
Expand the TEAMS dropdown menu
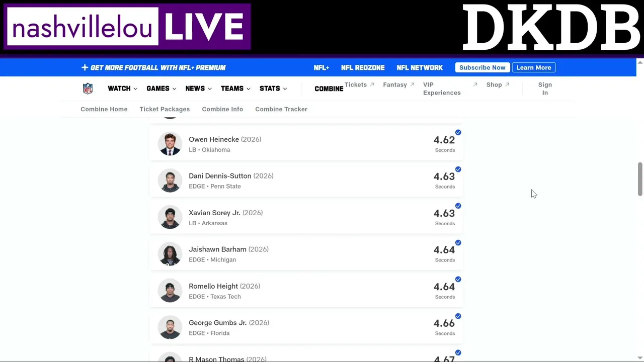[x=235, y=88]
